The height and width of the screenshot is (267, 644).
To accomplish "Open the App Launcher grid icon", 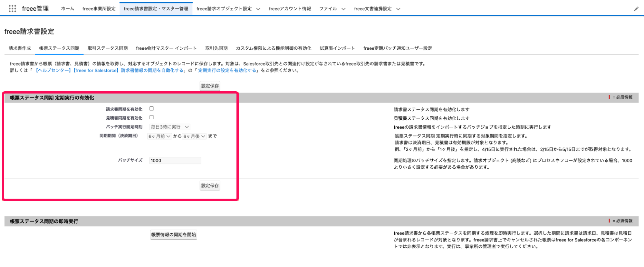I will tap(12, 9).
